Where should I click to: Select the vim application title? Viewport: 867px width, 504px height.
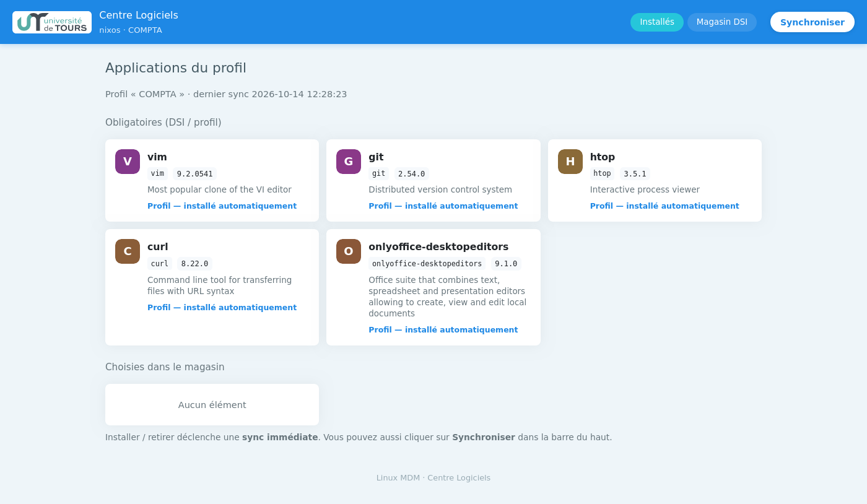click(x=157, y=157)
